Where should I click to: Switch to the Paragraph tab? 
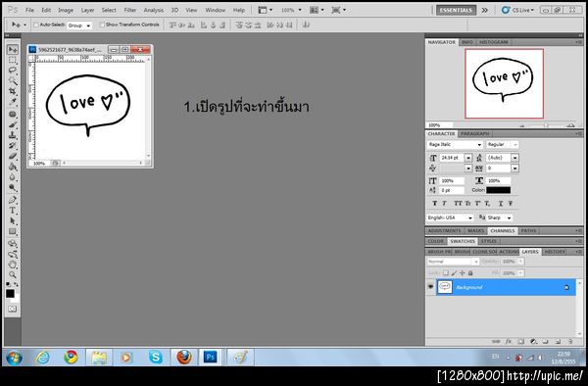474,134
